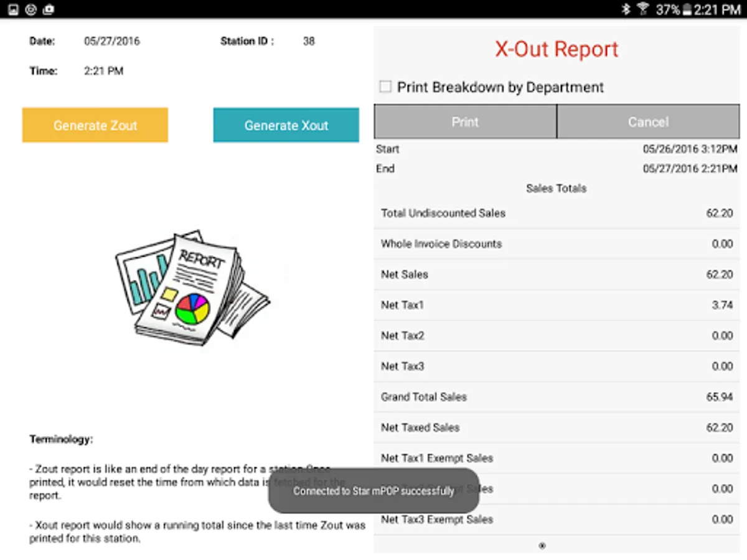Viewport: 747px width, 560px height.
Task: Tap the briefcase notification icon in status bar
Action: [x=49, y=9]
